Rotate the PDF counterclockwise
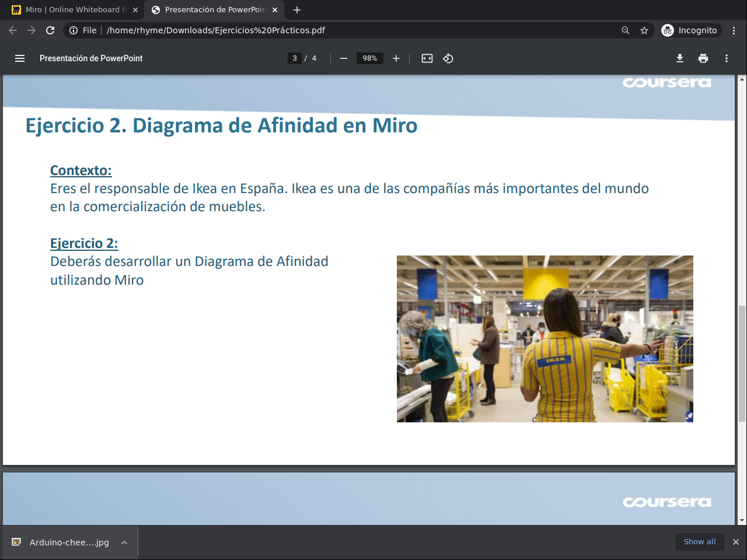 448,58
